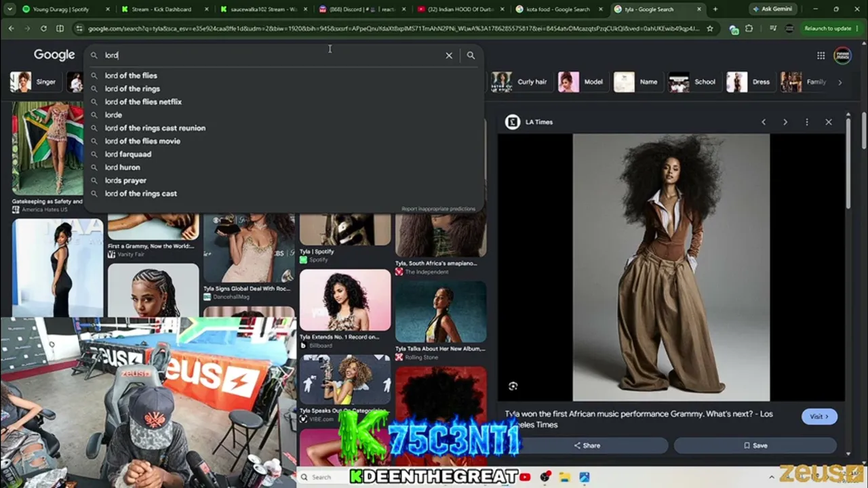Select suggestion 'lord of the rings'
Viewport: 868px width, 488px height.
(283, 89)
